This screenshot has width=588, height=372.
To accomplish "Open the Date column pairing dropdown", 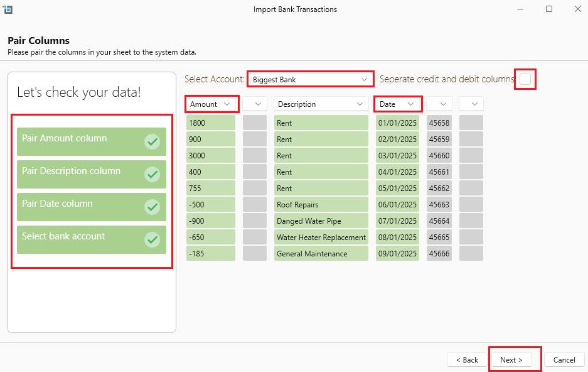I will pyautogui.click(x=398, y=104).
